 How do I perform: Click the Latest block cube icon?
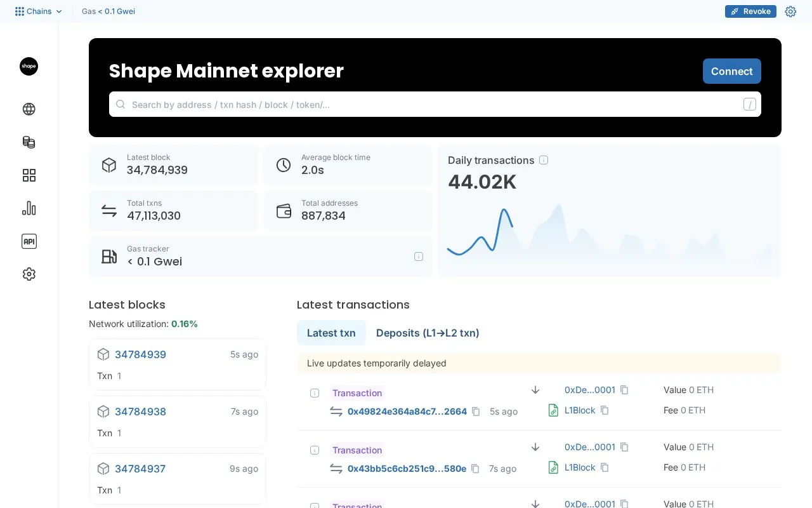[109, 165]
